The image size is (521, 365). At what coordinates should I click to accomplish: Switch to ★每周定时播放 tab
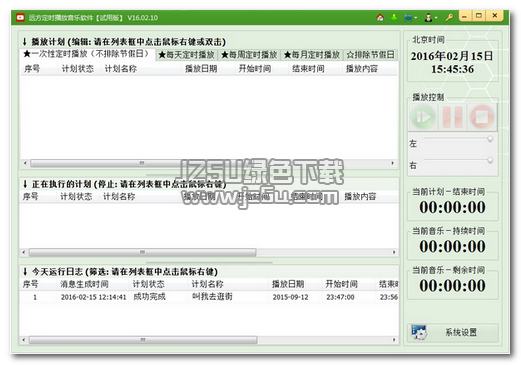point(249,55)
